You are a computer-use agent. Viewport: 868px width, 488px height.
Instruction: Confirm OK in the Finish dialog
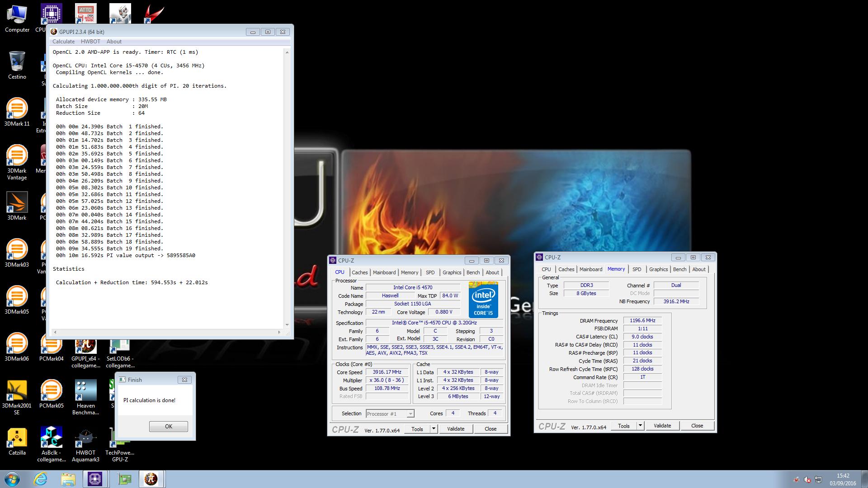[169, 427]
